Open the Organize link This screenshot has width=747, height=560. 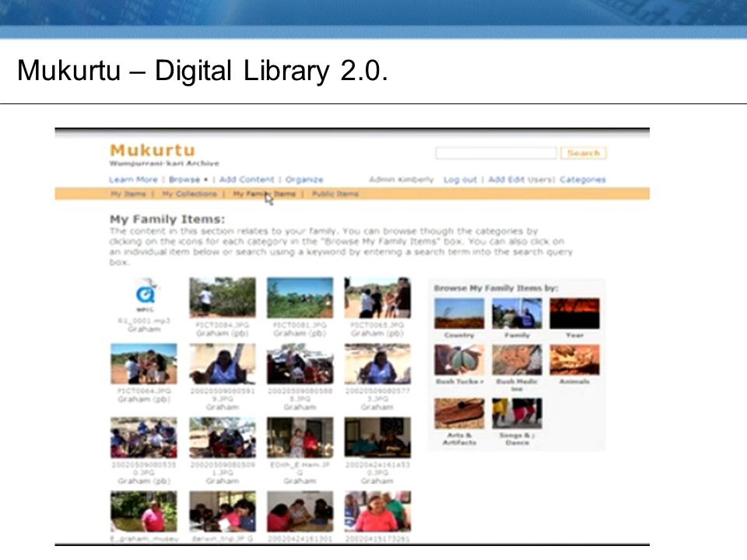[x=304, y=180]
